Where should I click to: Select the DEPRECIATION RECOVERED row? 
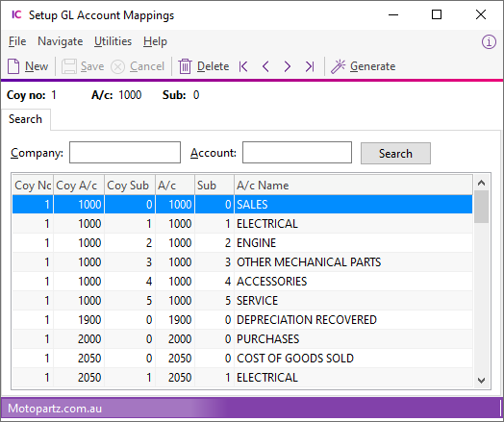pyautogui.click(x=242, y=320)
